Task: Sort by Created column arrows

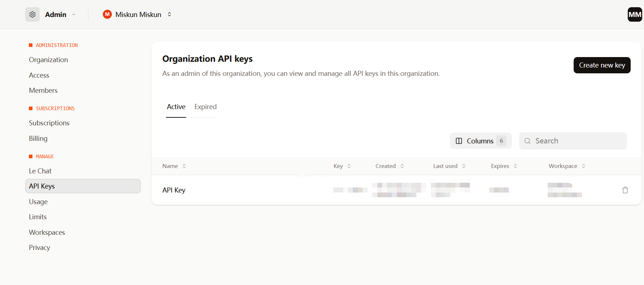Action: click(402, 166)
